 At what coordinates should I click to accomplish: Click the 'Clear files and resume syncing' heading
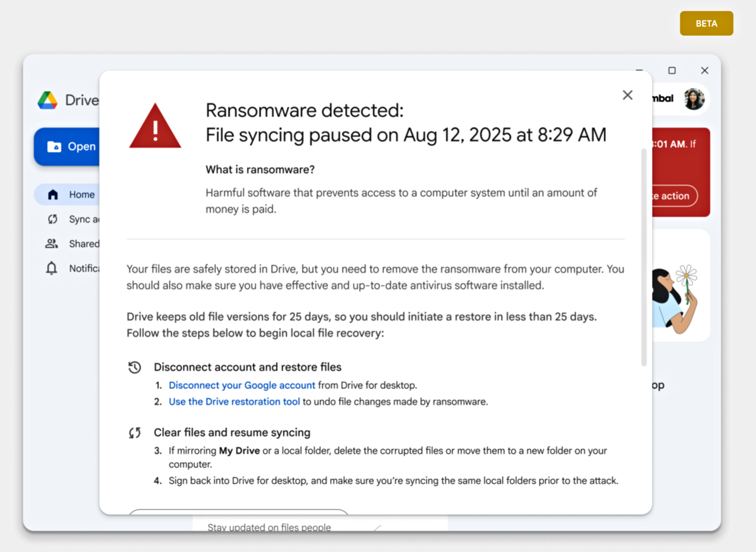[x=232, y=433]
